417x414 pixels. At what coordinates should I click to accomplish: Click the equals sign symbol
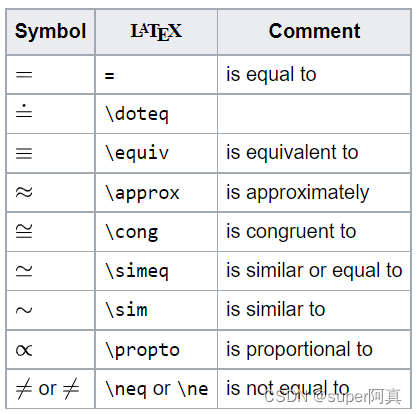click(24, 74)
